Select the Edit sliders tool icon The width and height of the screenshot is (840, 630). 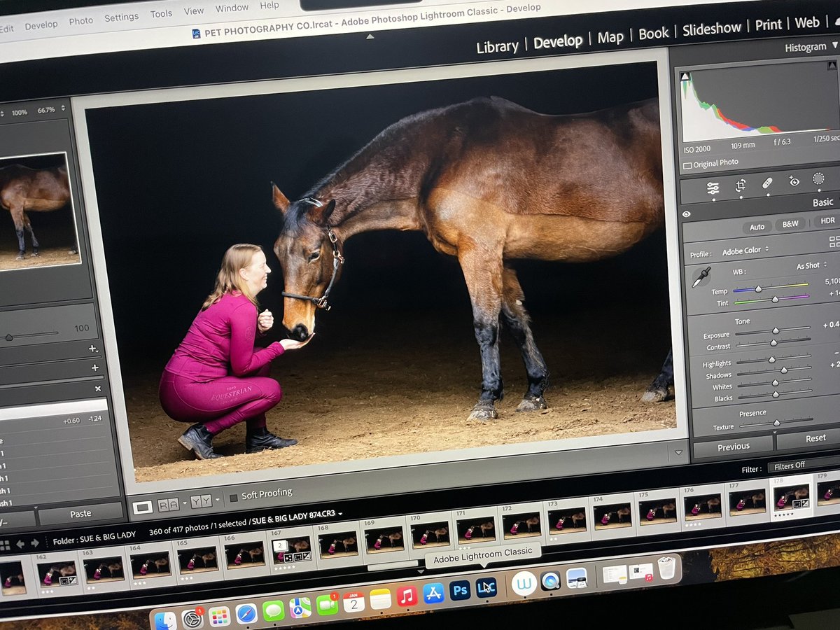713,188
